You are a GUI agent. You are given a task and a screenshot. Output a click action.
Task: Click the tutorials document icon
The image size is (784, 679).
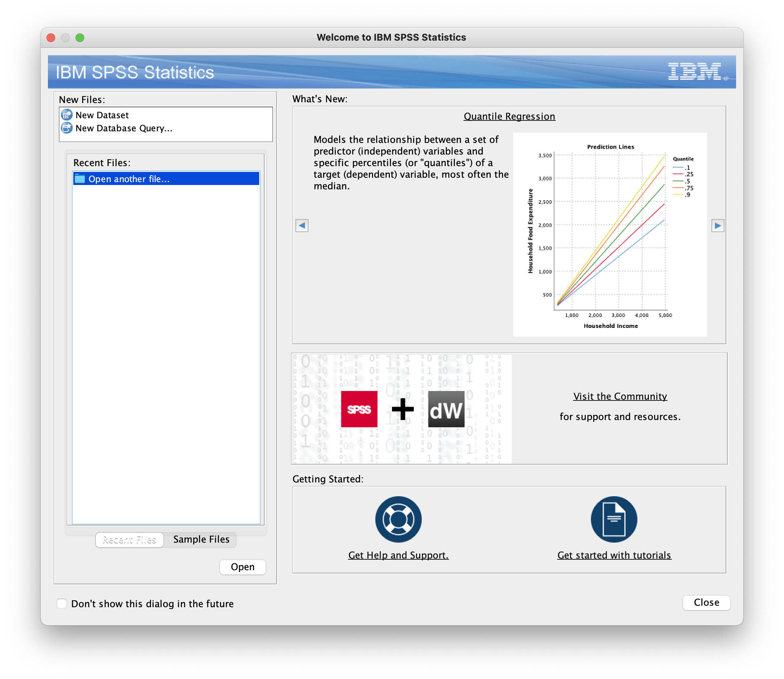(614, 519)
